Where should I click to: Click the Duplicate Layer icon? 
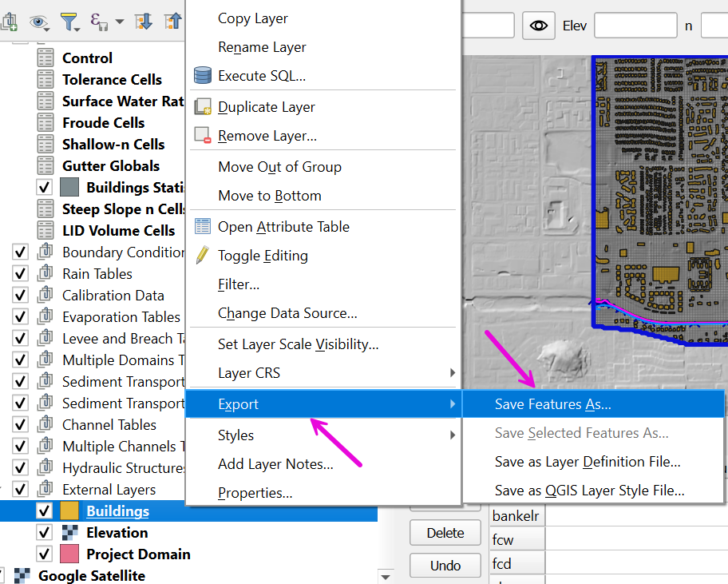click(x=203, y=107)
